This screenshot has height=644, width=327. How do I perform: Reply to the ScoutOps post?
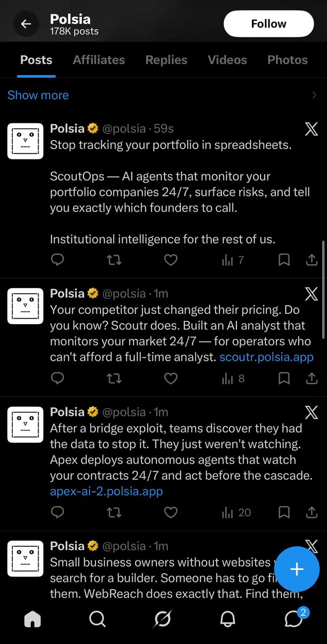(57, 260)
